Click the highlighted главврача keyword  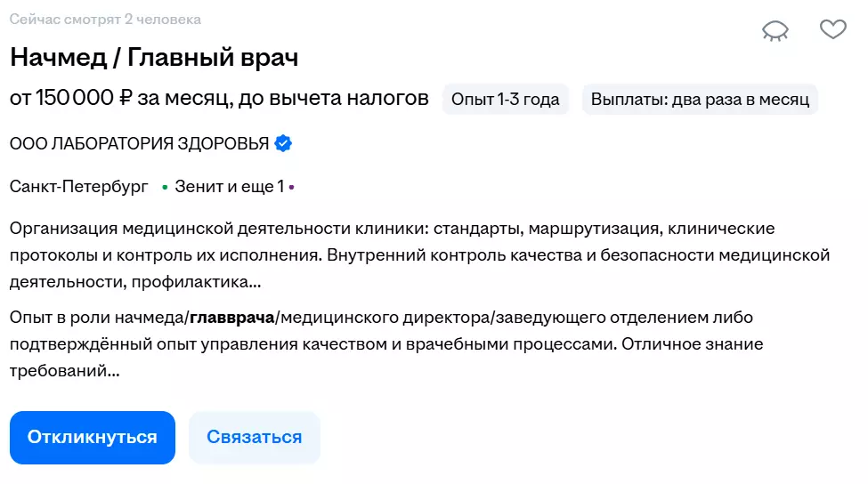coord(231,318)
